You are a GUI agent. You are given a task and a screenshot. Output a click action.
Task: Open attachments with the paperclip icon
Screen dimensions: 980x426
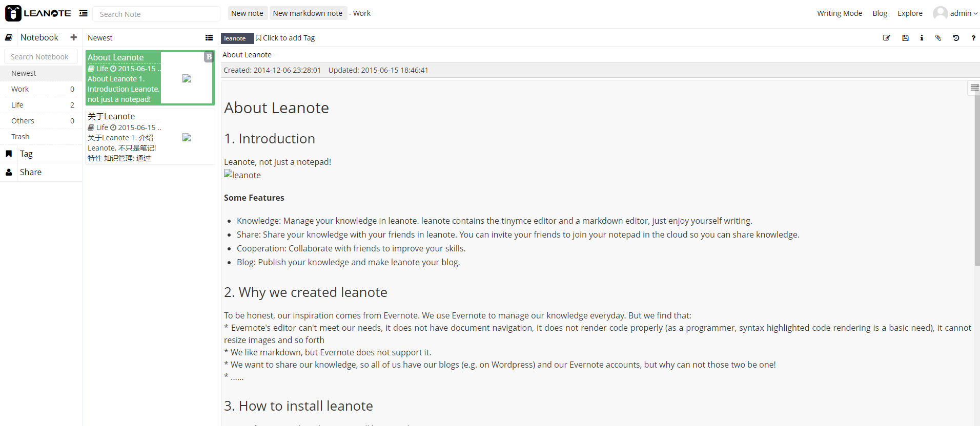tap(938, 38)
